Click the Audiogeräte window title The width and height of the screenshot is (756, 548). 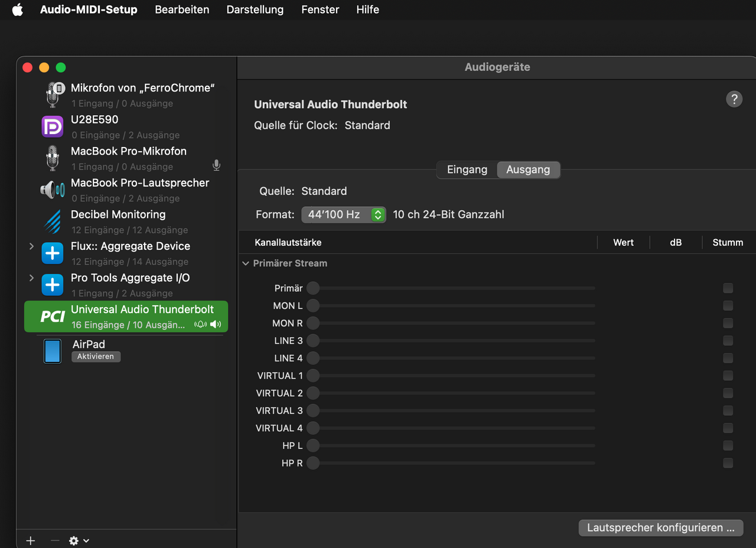497,67
